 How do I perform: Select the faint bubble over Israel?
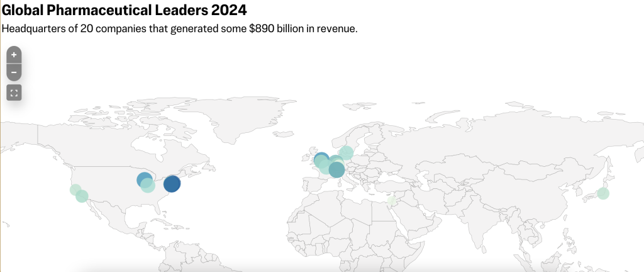click(x=392, y=201)
